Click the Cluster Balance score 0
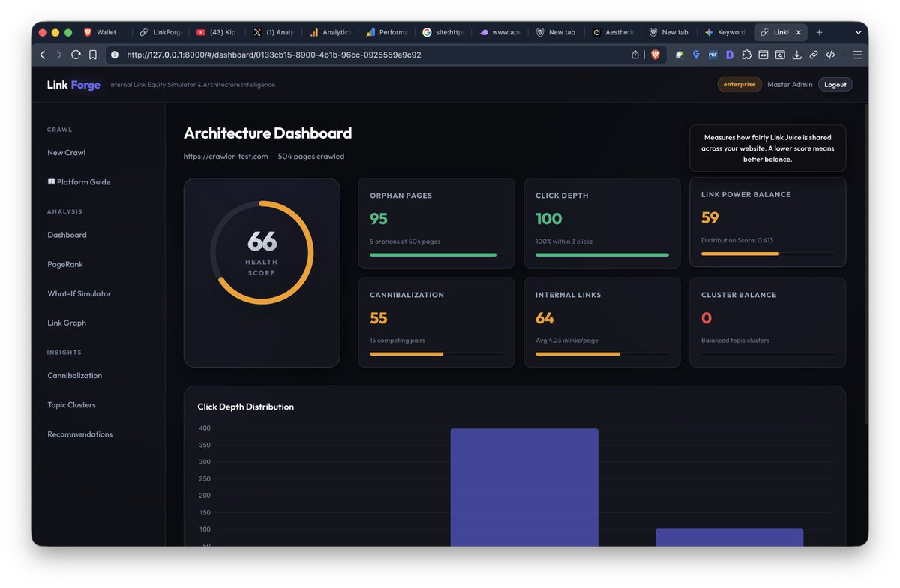This screenshot has width=900, height=588. click(706, 318)
